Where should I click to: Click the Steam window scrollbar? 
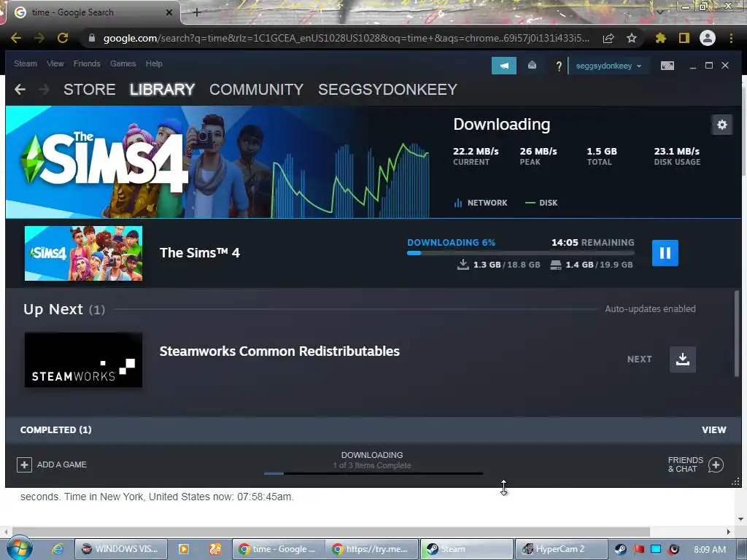point(737,333)
